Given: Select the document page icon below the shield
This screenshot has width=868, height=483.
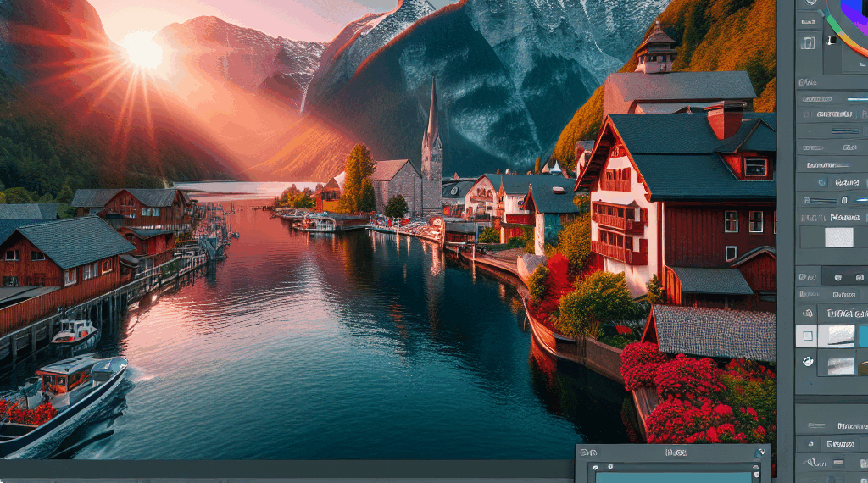Looking at the screenshot, I should [808, 42].
